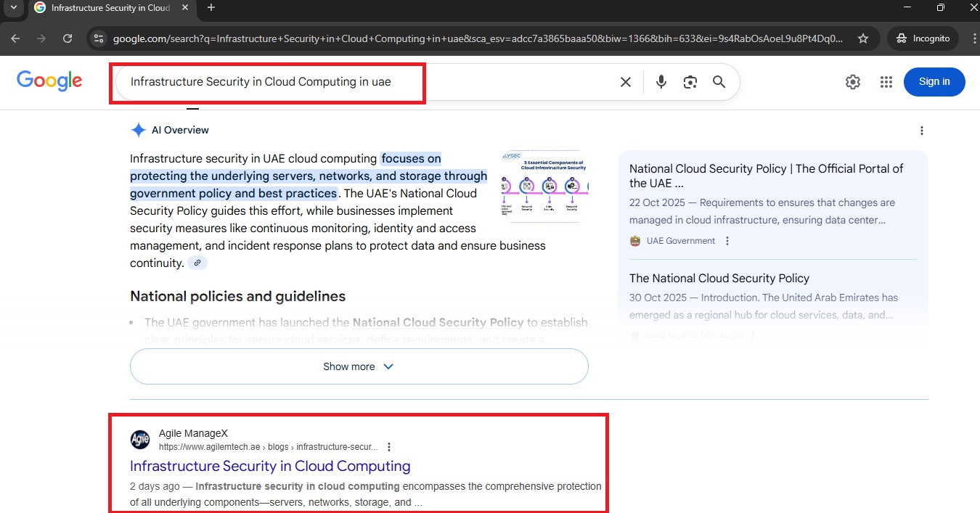Image resolution: width=980 pixels, height=513 pixels.
Task: Click the magnifying glass search icon
Action: tap(719, 82)
